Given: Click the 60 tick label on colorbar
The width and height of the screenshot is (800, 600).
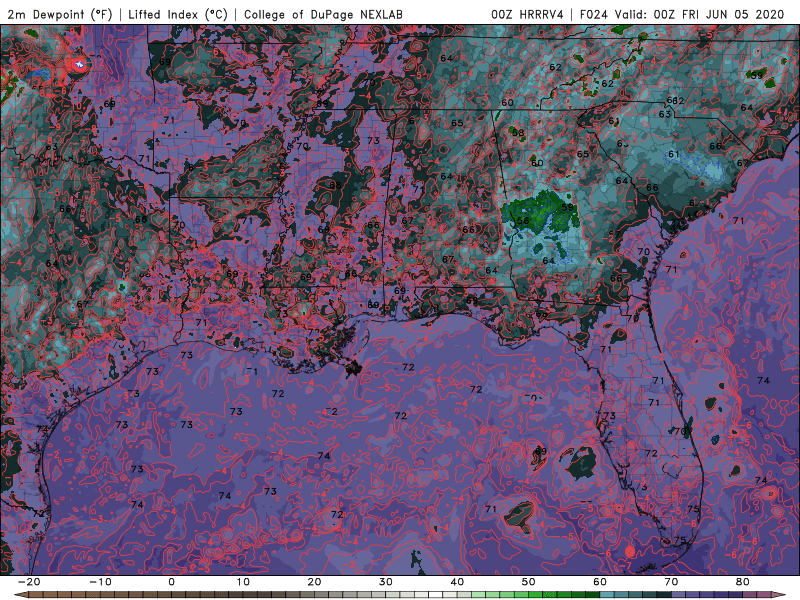Looking at the screenshot, I should 600,582.
